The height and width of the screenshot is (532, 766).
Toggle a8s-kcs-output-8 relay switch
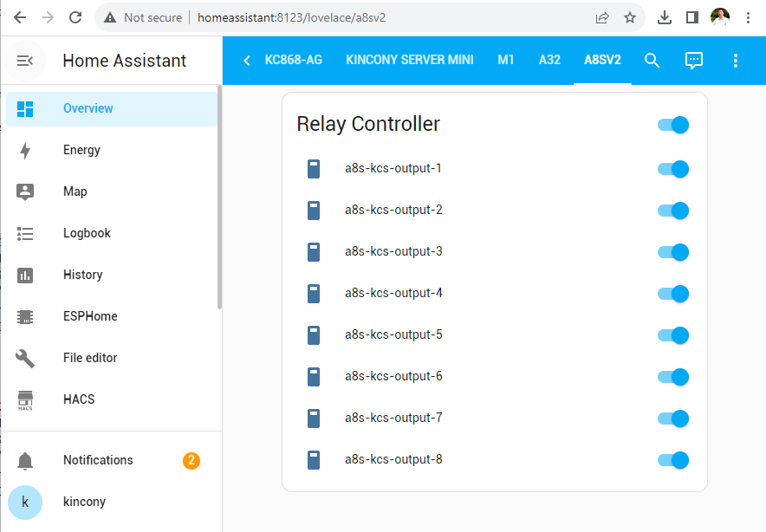(x=673, y=460)
